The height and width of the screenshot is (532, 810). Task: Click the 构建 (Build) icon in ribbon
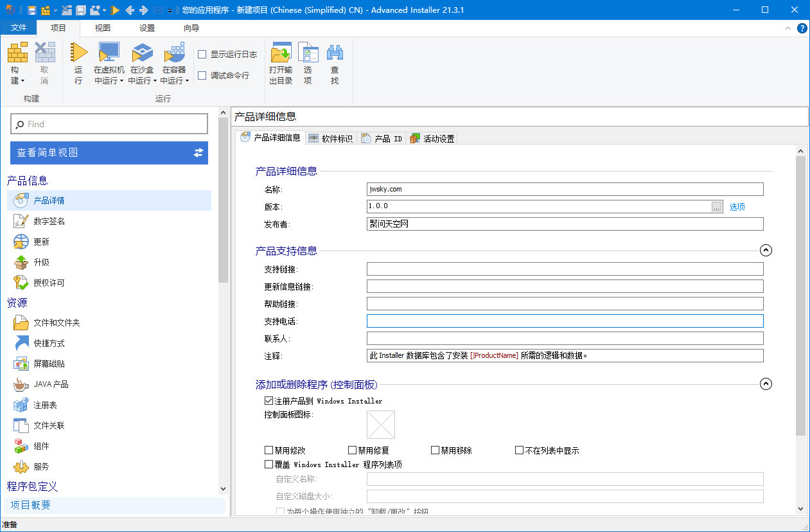17,53
